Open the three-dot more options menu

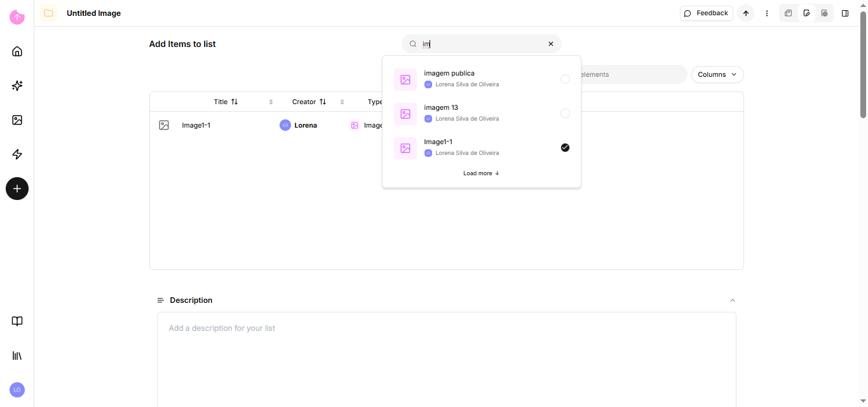767,13
